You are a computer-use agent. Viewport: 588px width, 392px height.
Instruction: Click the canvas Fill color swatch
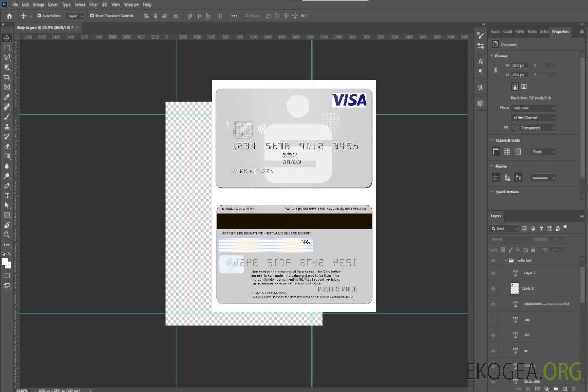pos(514,128)
